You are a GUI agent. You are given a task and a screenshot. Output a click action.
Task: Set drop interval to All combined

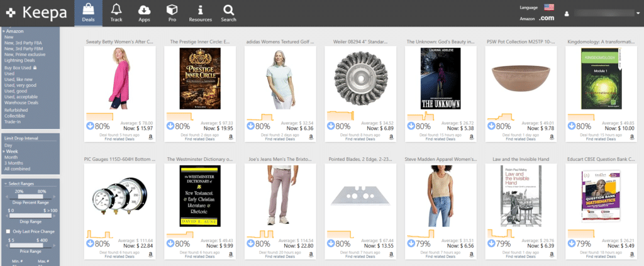point(17,169)
